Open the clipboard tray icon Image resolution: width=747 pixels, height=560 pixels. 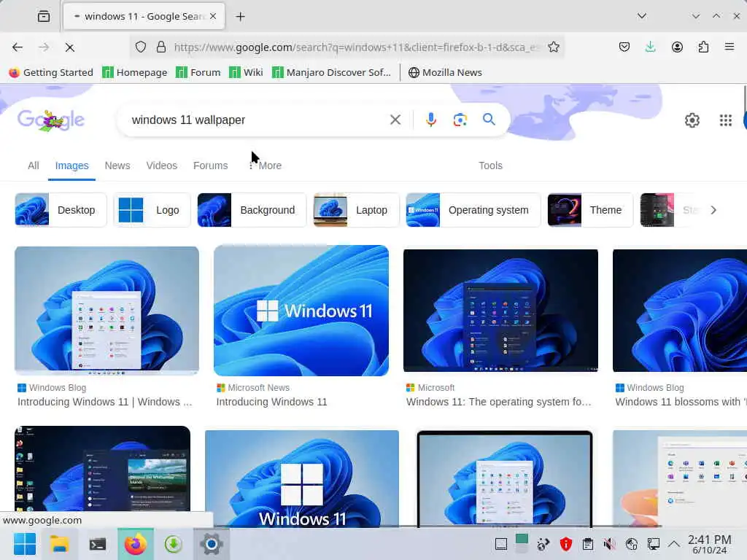tap(588, 544)
